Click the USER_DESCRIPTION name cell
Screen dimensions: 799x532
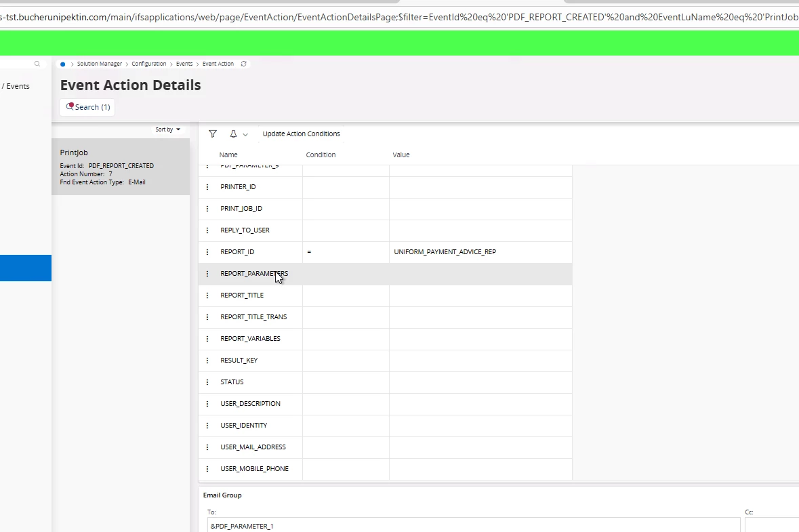tap(250, 404)
